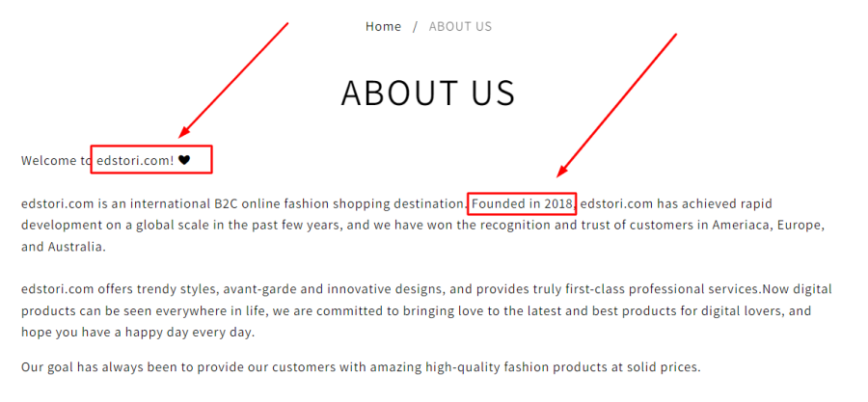The image size is (868, 402).
Task: Click the large ABOUT US page heading
Action: tap(428, 93)
